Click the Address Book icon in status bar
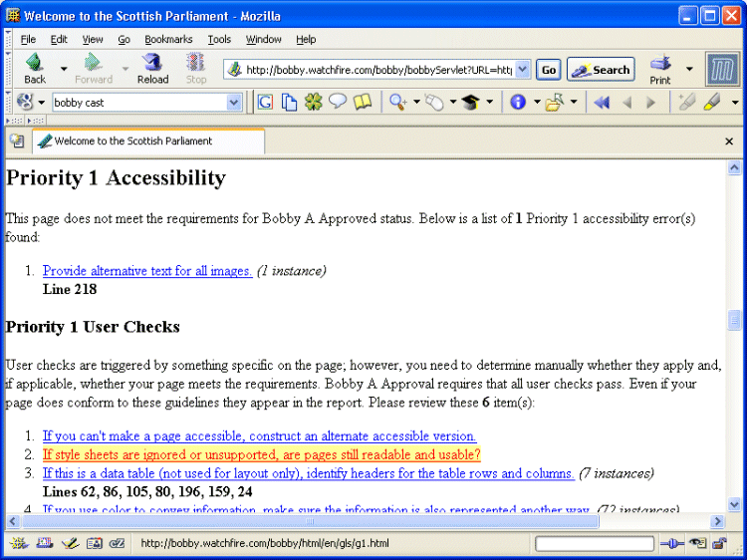The height and width of the screenshot is (560, 747). (94, 543)
